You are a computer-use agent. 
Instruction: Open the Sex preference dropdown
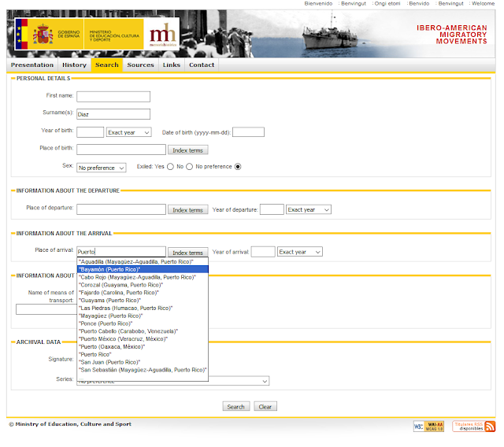102,168
